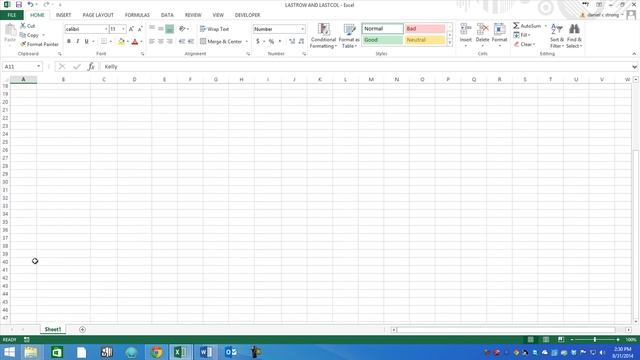Screen dimensions: 640x360
Task: Click the decrease indent icon
Action: tap(182, 41)
